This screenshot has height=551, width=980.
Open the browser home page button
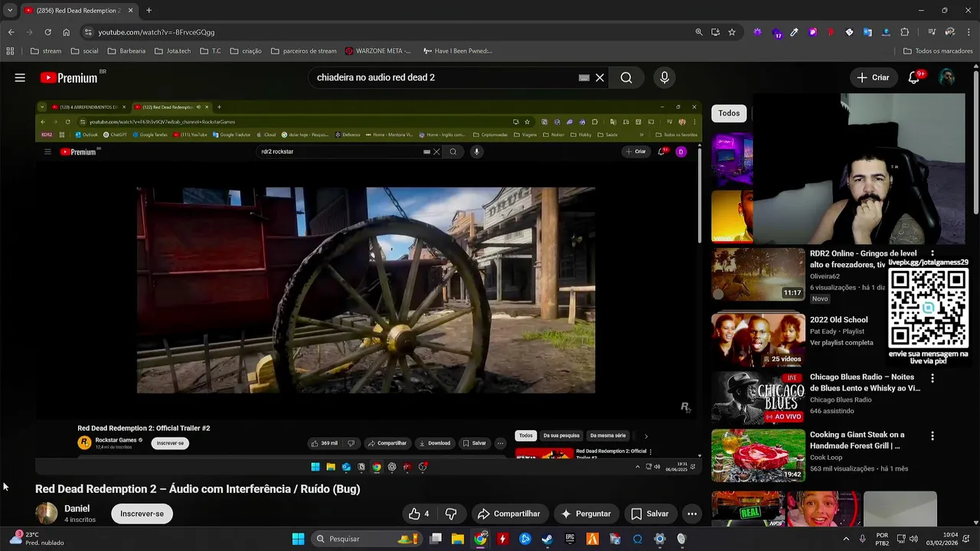point(66,32)
